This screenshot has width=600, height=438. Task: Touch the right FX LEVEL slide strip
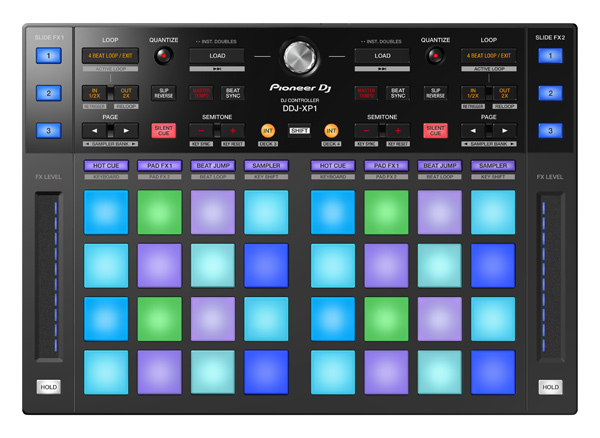coord(550,276)
